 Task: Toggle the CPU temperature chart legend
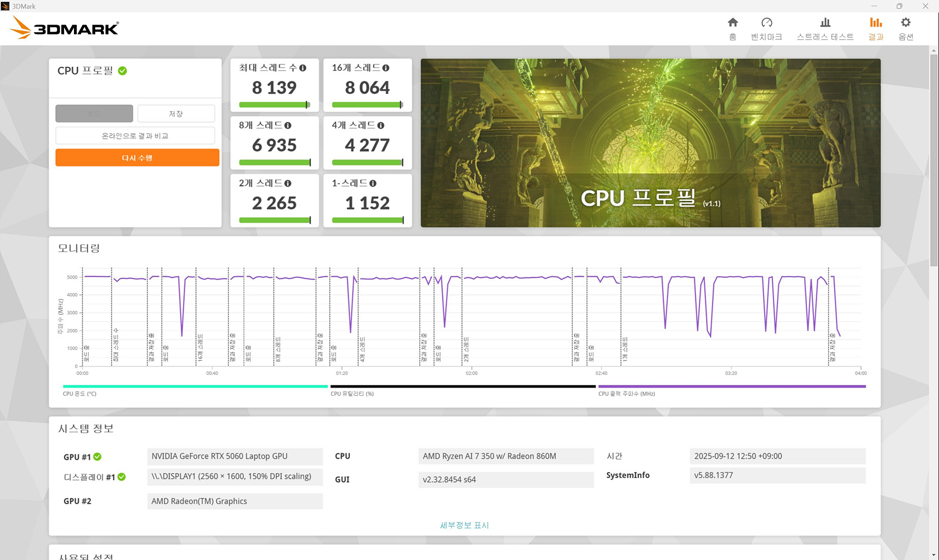point(195,389)
